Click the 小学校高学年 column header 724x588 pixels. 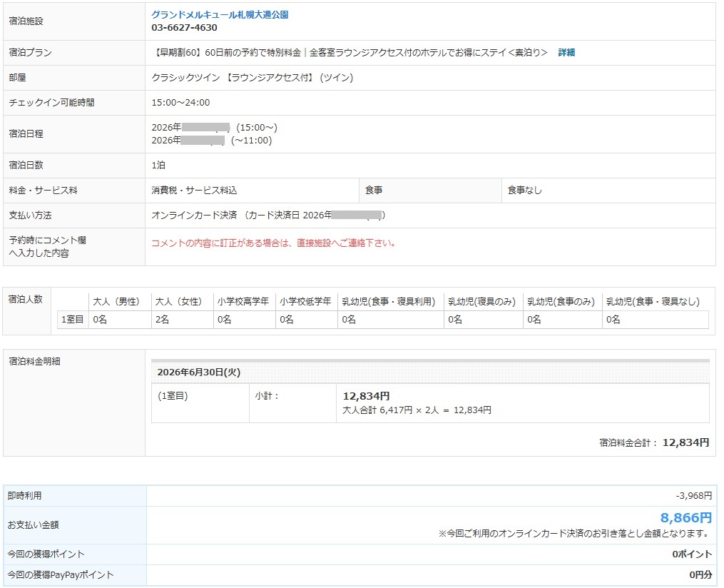point(243,302)
